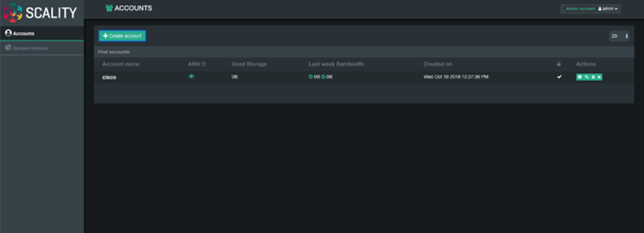Click the Admin account label
The image size is (644, 233).
pyautogui.click(x=580, y=9)
